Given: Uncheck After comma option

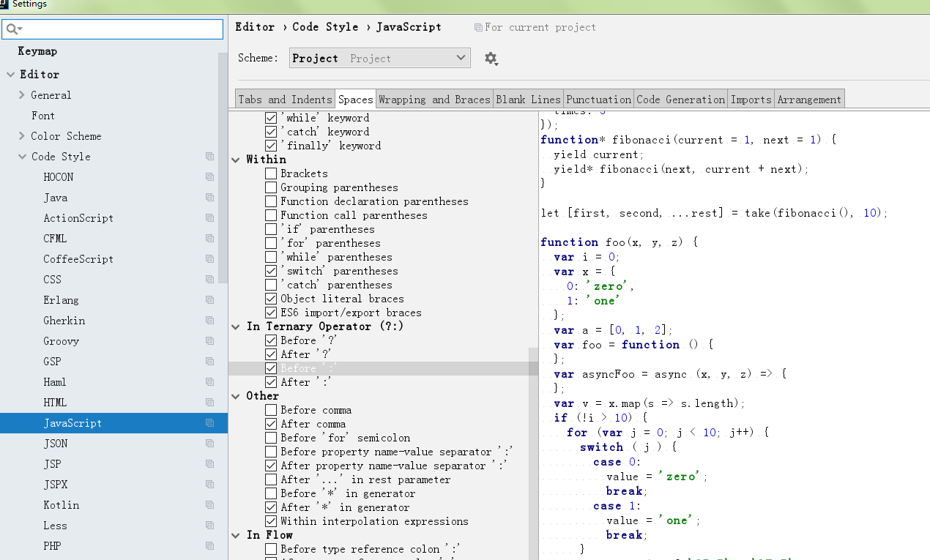Looking at the screenshot, I should click(271, 424).
